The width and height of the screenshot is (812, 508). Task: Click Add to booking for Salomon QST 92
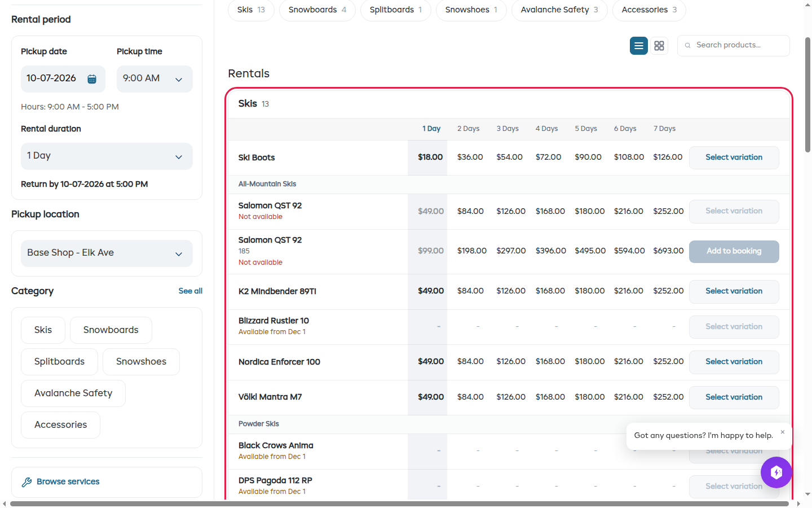pos(734,252)
